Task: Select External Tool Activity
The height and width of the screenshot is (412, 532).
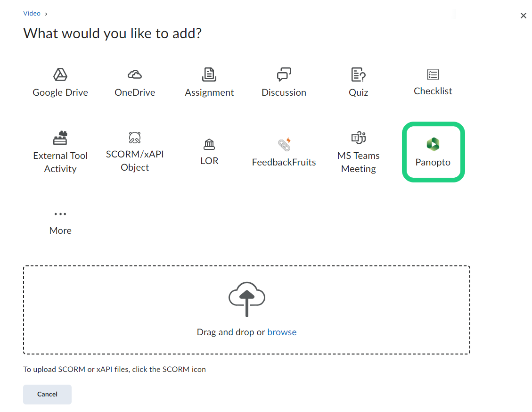Action: point(60,152)
